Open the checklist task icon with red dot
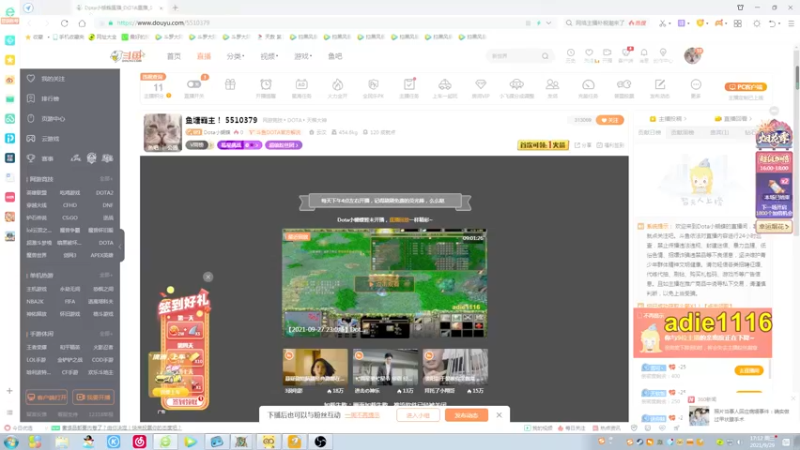The image size is (800, 450). click(409, 84)
